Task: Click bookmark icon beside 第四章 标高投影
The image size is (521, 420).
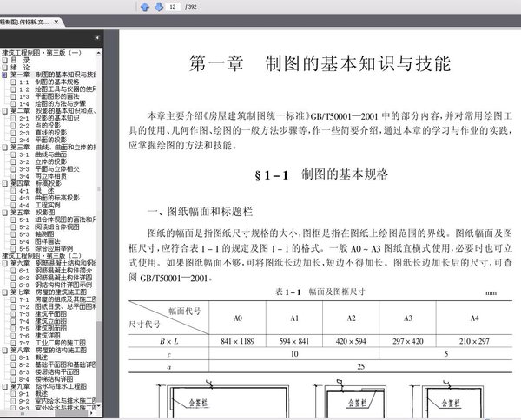Action: point(4,183)
